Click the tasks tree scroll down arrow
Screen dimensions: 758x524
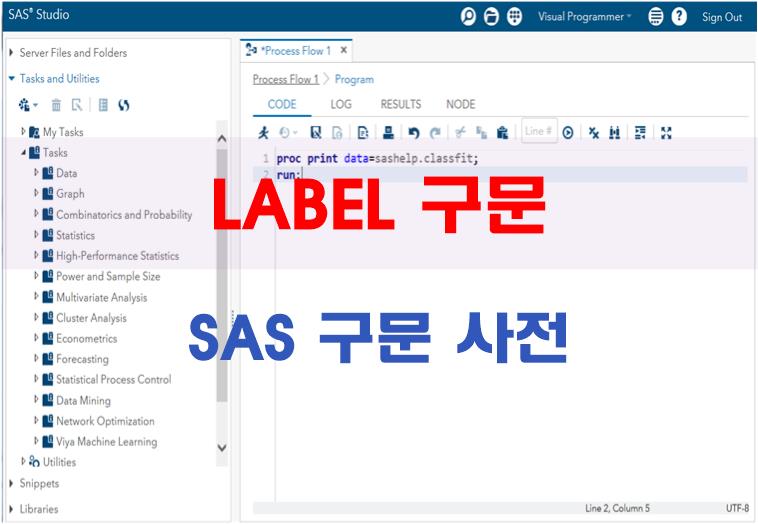click(x=222, y=448)
